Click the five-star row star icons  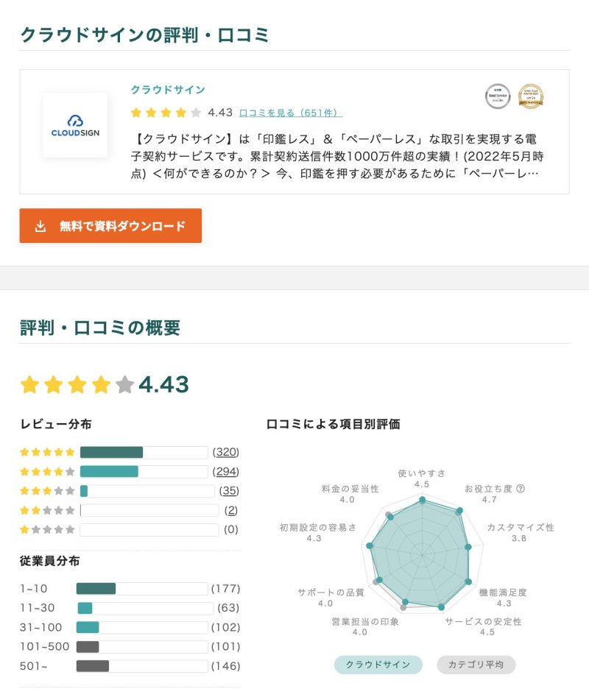tap(47, 452)
